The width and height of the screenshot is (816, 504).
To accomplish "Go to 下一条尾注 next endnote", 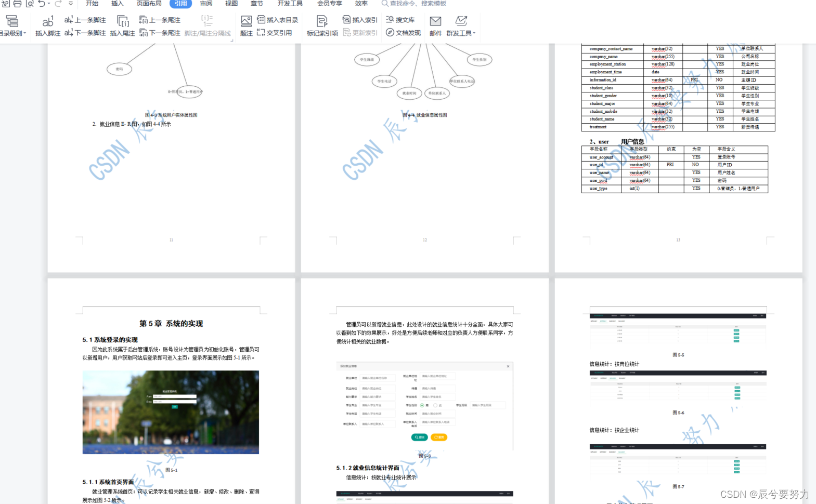I will click(x=160, y=33).
